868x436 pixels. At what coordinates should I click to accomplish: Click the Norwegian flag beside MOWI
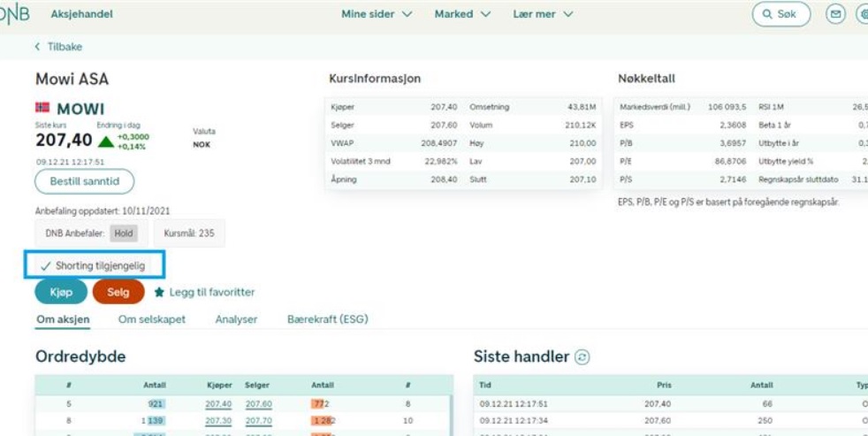42,108
